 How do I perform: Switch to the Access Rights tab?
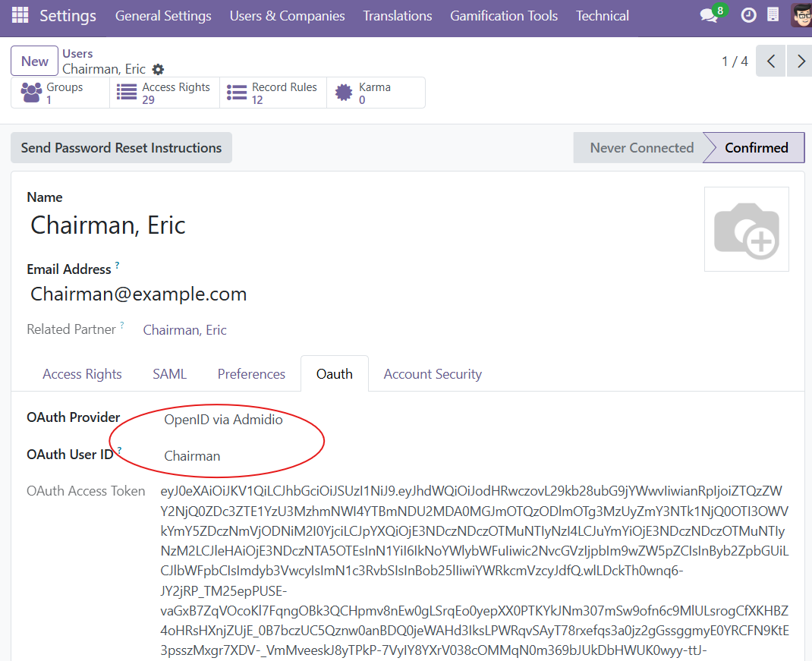82,374
